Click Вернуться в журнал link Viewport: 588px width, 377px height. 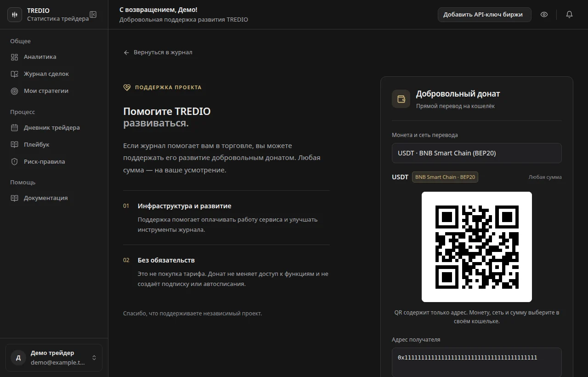(158, 52)
